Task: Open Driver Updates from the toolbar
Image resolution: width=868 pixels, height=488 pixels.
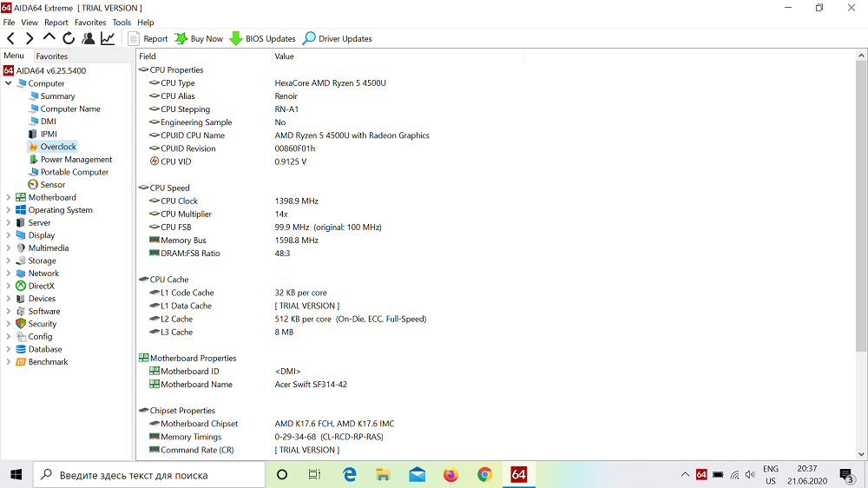Action: 337,39
